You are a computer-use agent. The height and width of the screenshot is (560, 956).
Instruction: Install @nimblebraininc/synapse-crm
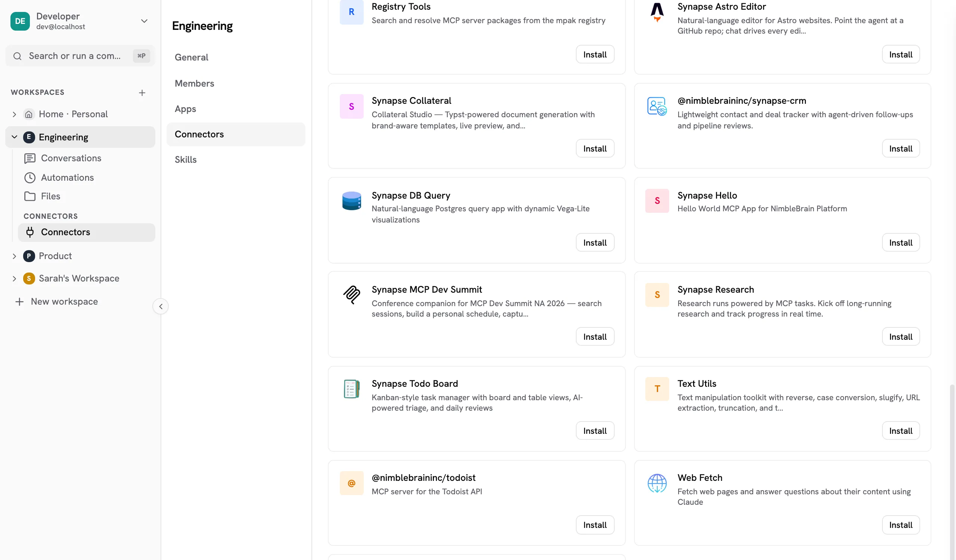(x=901, y=148)
